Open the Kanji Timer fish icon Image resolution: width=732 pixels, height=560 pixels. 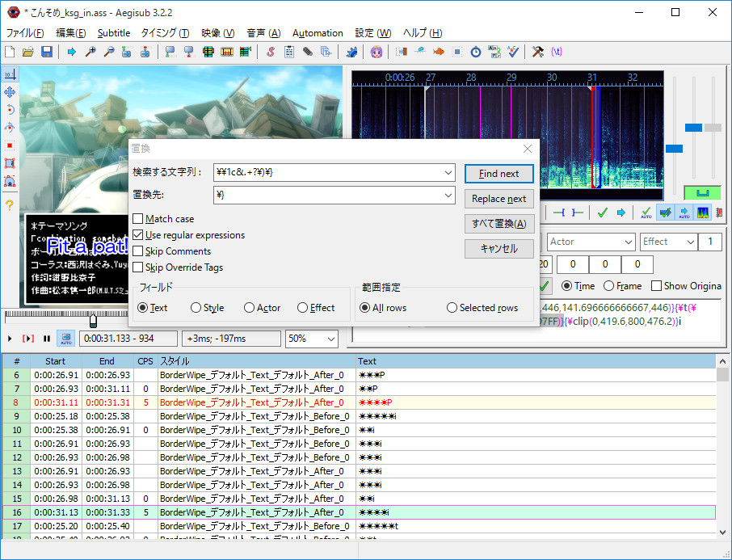[439, 52]
